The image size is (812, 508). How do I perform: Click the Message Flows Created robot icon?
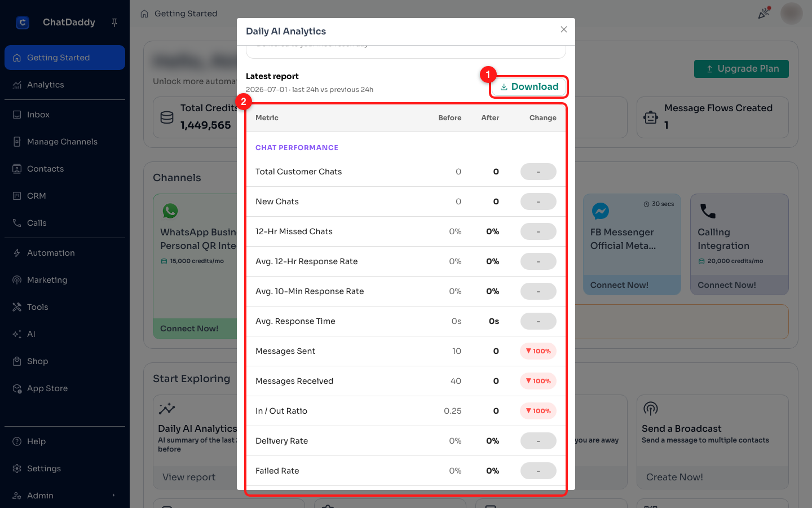[x=651, y=117]
